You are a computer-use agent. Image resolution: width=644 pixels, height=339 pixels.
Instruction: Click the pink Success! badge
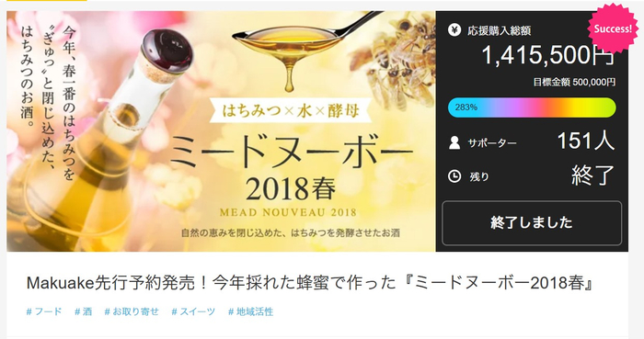point(613,28)
